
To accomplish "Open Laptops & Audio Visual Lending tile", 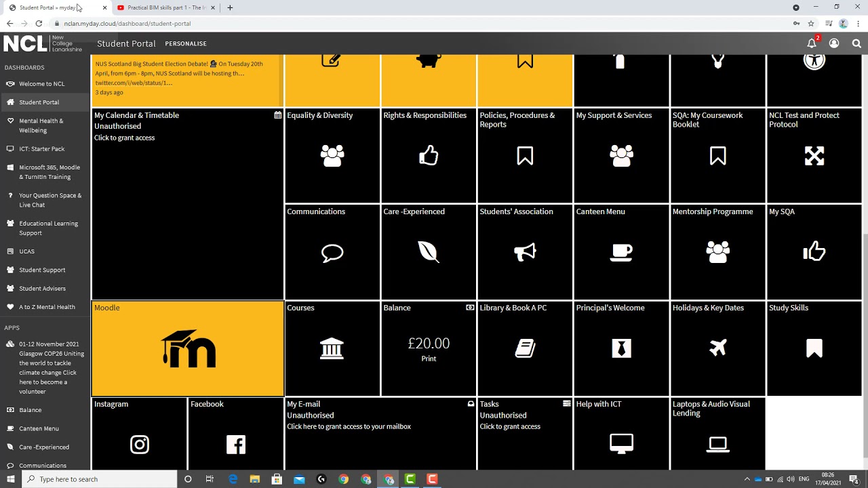I will click(x=717, y=434).
